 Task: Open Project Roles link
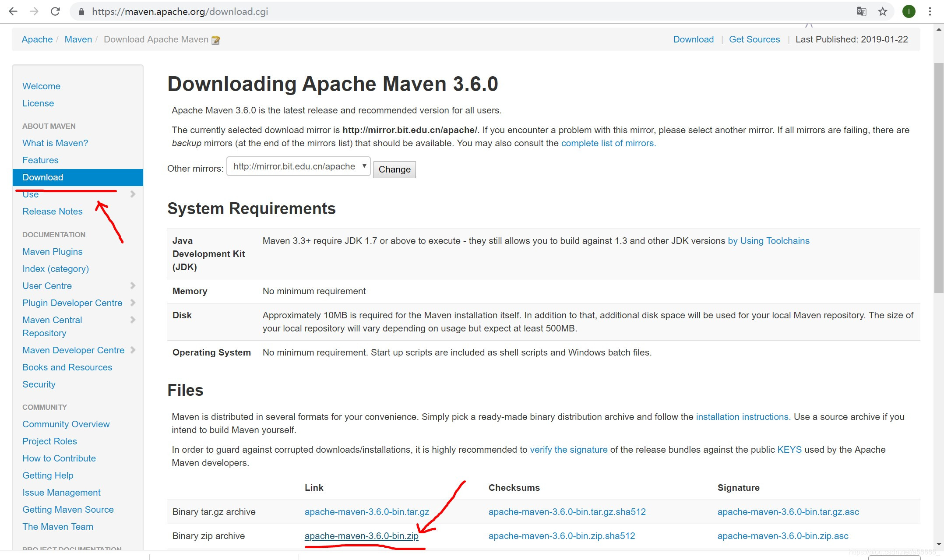coord(49,441)
